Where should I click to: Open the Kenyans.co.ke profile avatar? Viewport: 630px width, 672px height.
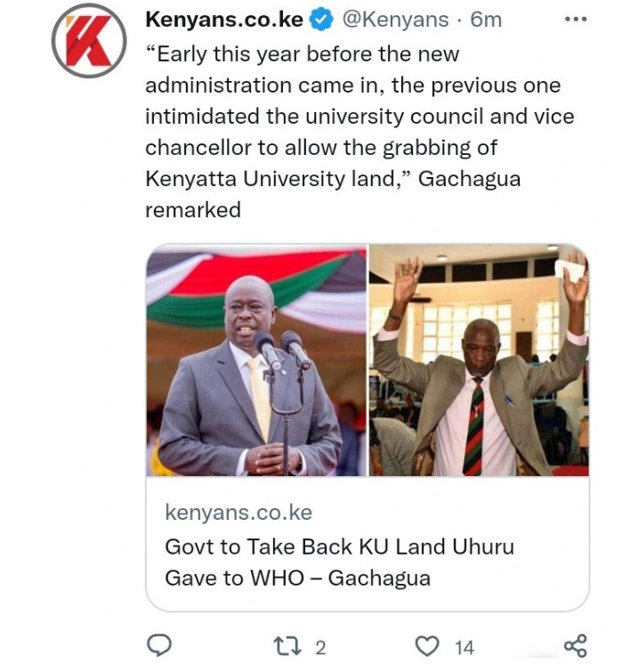click(x=89, y=41)
